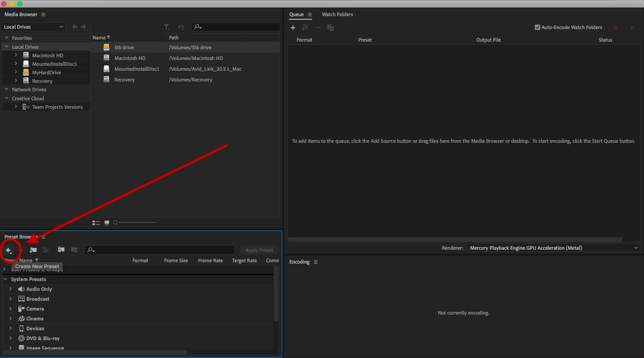Click the Output File column header
Image resolution: width=644 pixels, height=358 pixels.
(488, 40)
